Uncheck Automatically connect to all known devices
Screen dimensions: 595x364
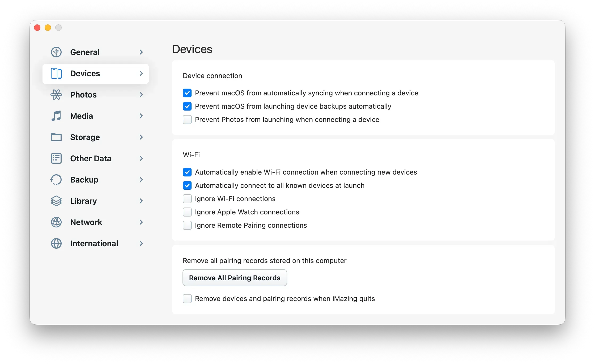tap(187, 185)
